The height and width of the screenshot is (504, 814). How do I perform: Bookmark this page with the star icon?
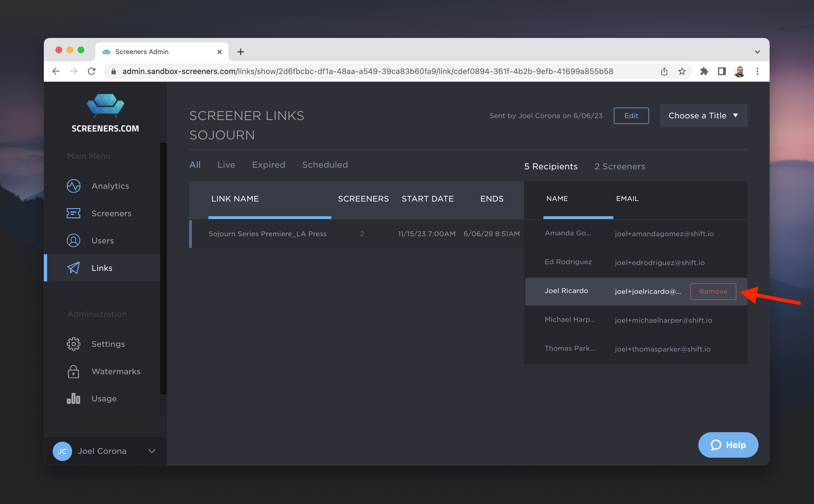[682, 71]
